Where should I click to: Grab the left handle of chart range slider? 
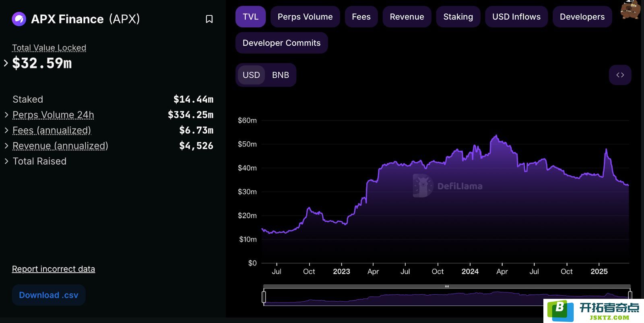[264, 297]
